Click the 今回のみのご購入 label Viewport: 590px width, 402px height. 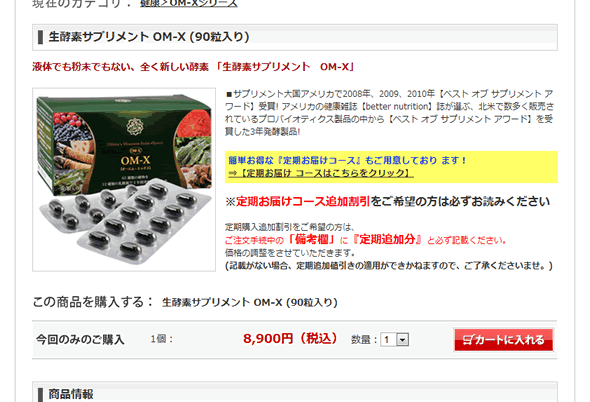pos(80,340)
